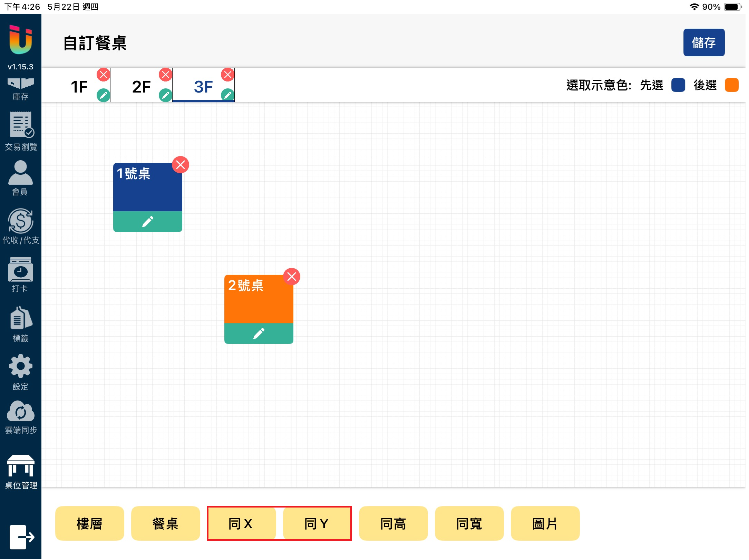Open 設定 settings gear
The image size is (749, 560).
pos(20,372)
